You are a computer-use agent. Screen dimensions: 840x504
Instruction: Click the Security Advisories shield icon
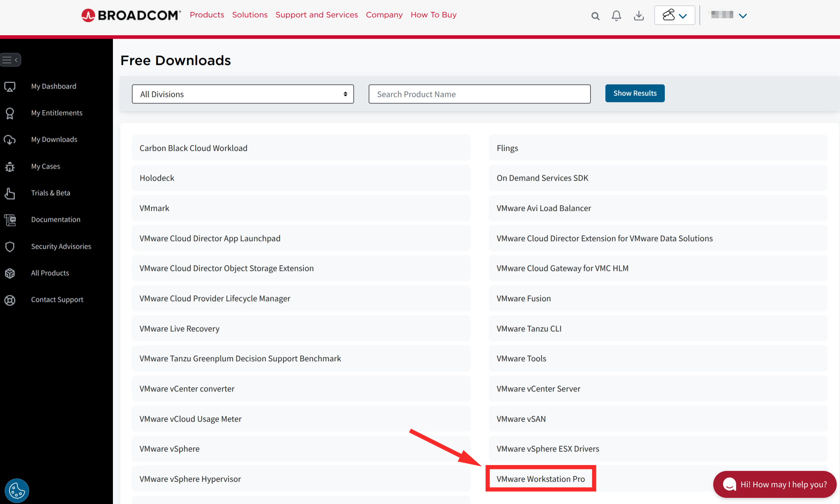tap(10, 247)
